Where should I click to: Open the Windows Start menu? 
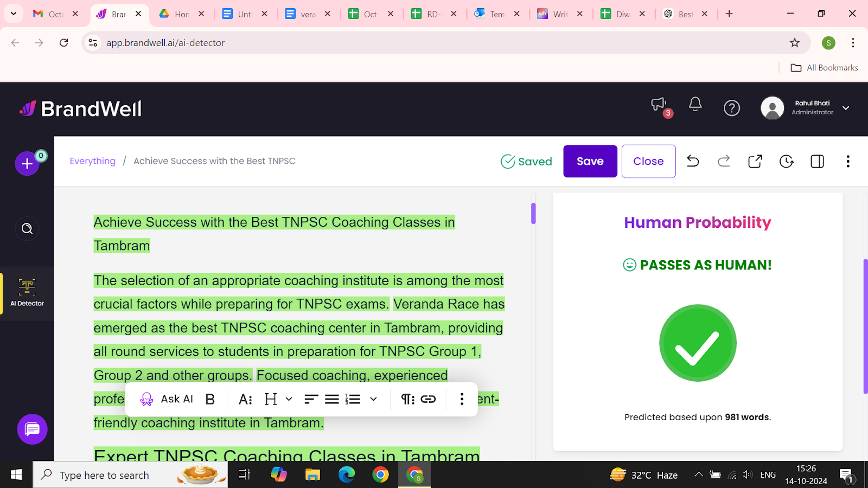click(16, 475)
